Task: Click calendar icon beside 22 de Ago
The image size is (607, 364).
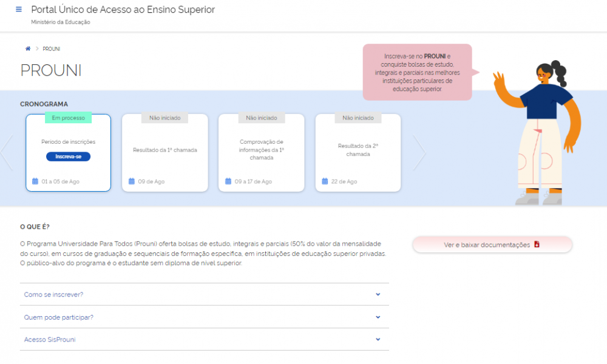Action: 325,181
